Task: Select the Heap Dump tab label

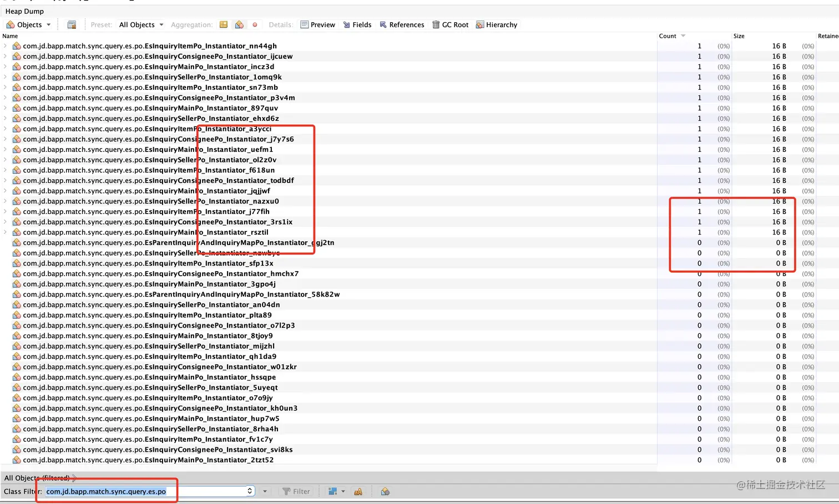Action: (x=24, y=11)
